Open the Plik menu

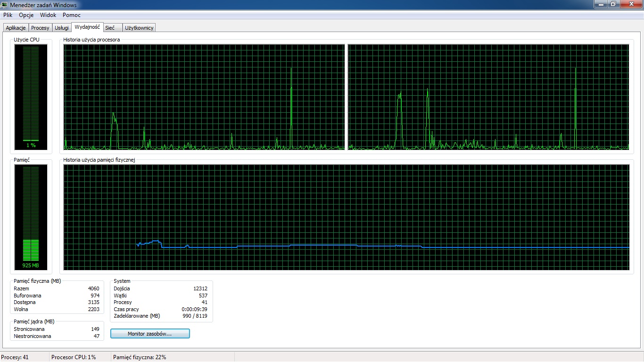[x=8, y=15]
